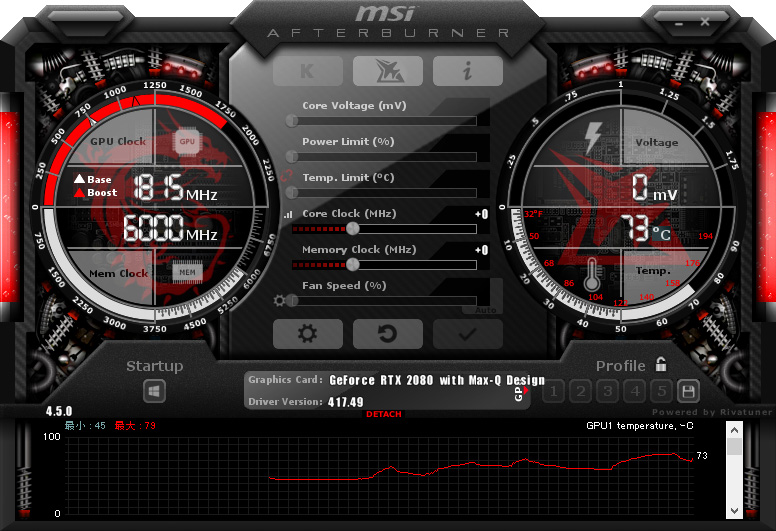This screenshot has height=531, width=776.
Task: Click the GeForce RTX 2080 graphics card name
Action: [x=437, y=380]
